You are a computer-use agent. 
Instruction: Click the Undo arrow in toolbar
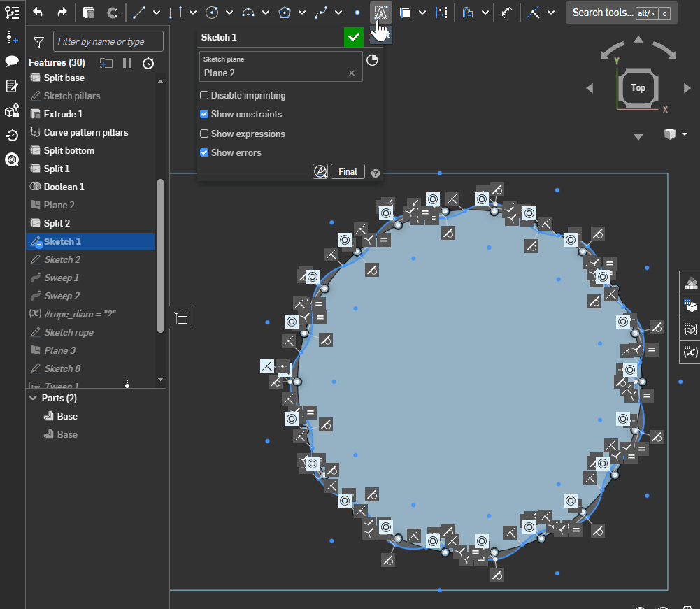[38, 13]
